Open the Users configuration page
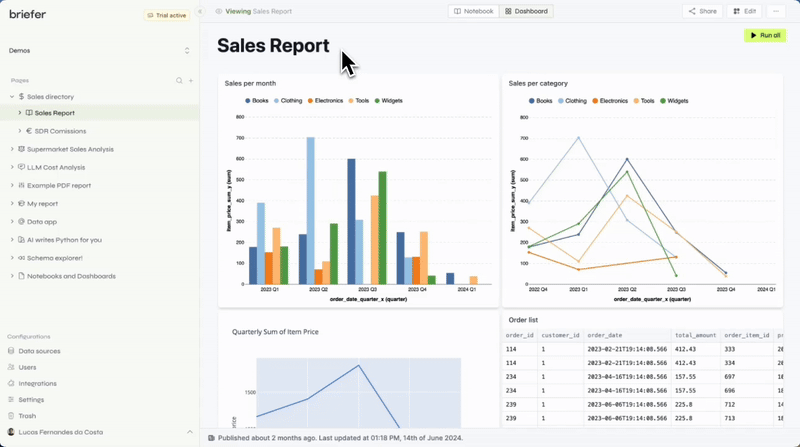Image resolution: width=800 pixels, height=447 pixels. (28, 367)
